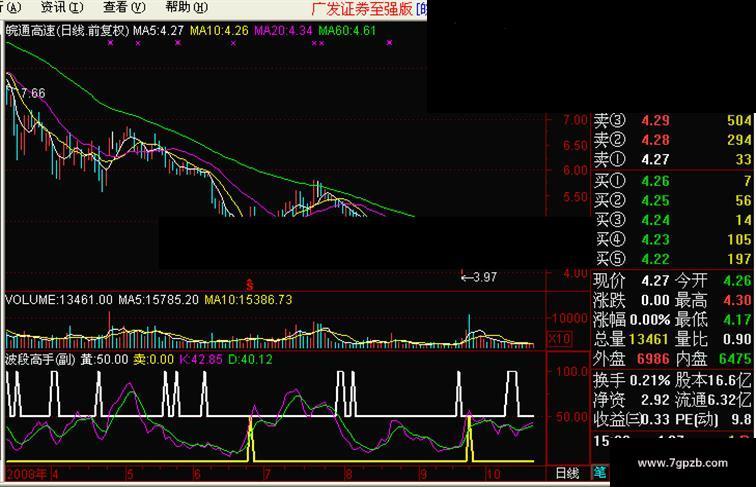This screenshot has height=487, width=756.
Task: Click the 换手 0.21% value
Action: pos(650,380)
